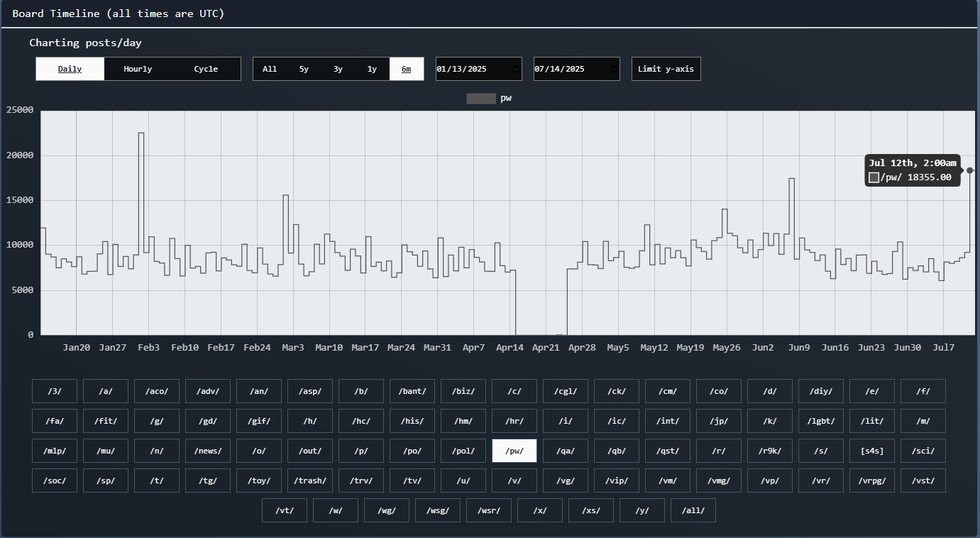Select the /vg/ board
The height and width of the screenshot is (538, 980).
pos(566,481)
